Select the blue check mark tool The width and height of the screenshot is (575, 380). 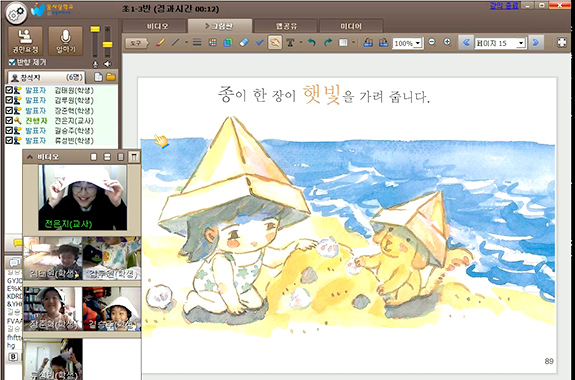260,43
